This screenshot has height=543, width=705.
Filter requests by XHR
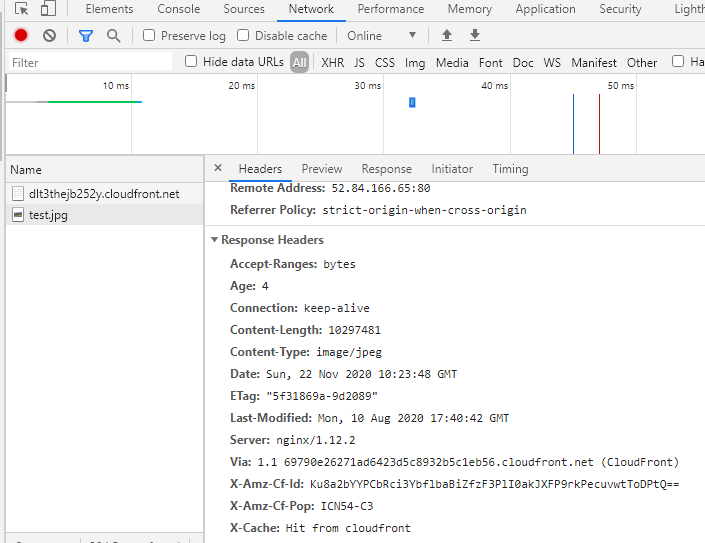pyautogui.click(x=332, y=62)
